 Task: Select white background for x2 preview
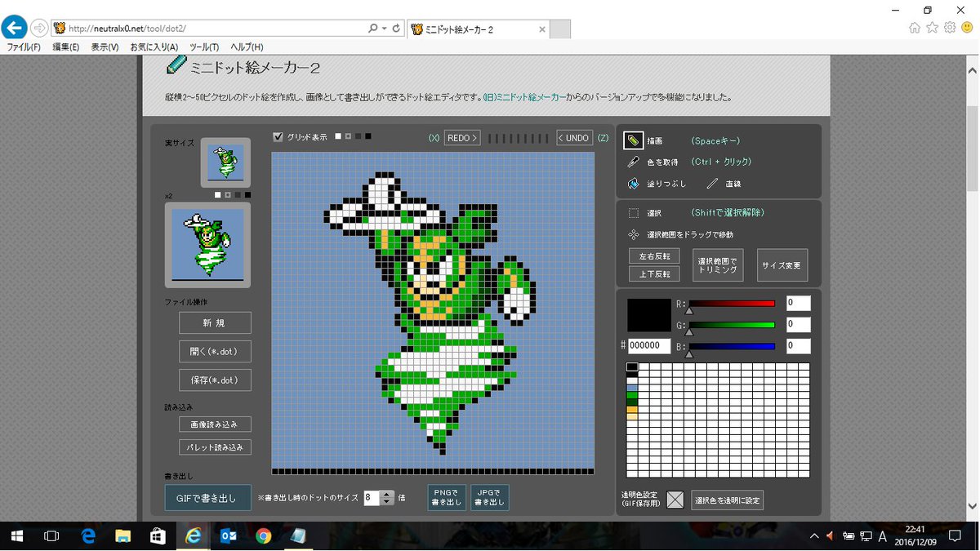pos(218,195)
